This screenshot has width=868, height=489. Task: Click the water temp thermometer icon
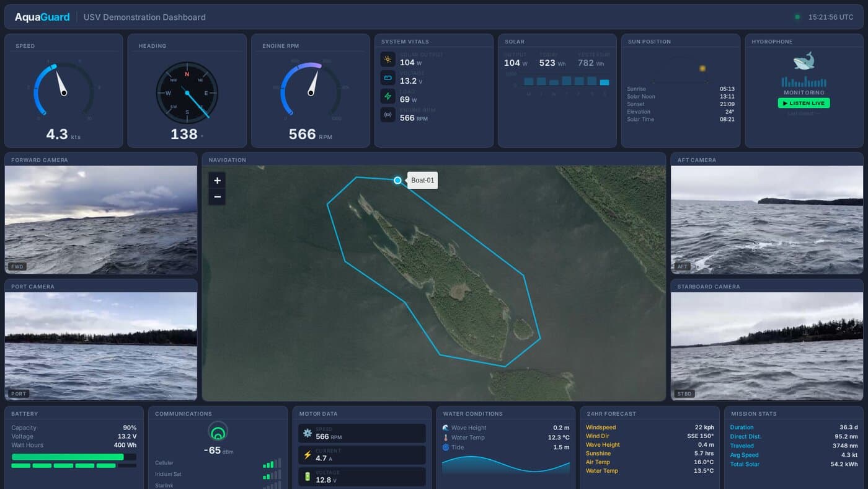click(x=446, y=437)
